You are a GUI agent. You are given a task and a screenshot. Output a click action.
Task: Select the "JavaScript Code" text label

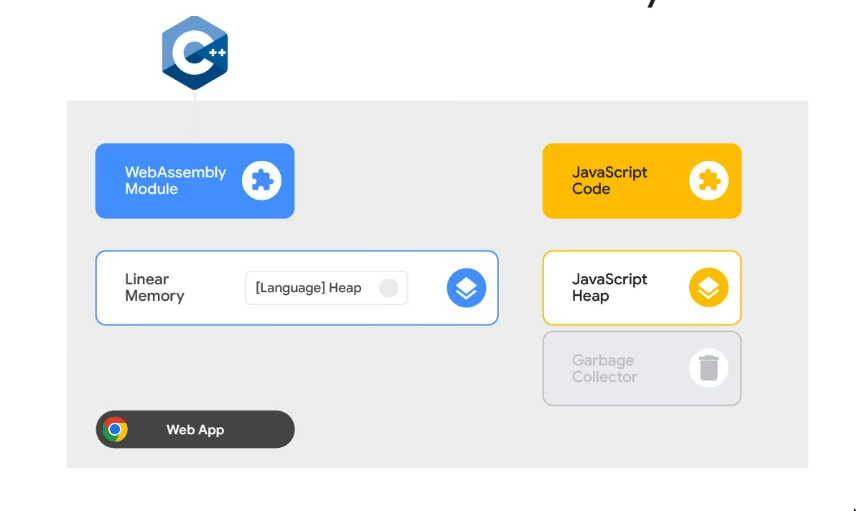609,181
